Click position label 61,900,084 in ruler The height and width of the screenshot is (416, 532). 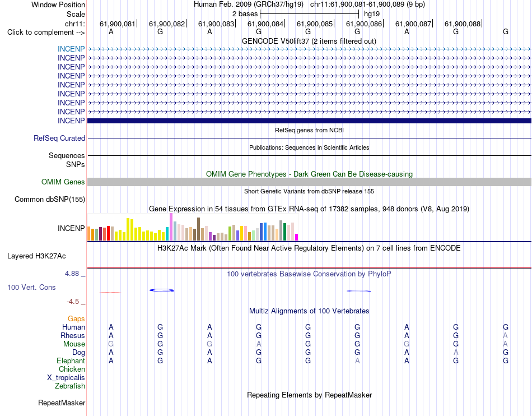coord(265,24)
